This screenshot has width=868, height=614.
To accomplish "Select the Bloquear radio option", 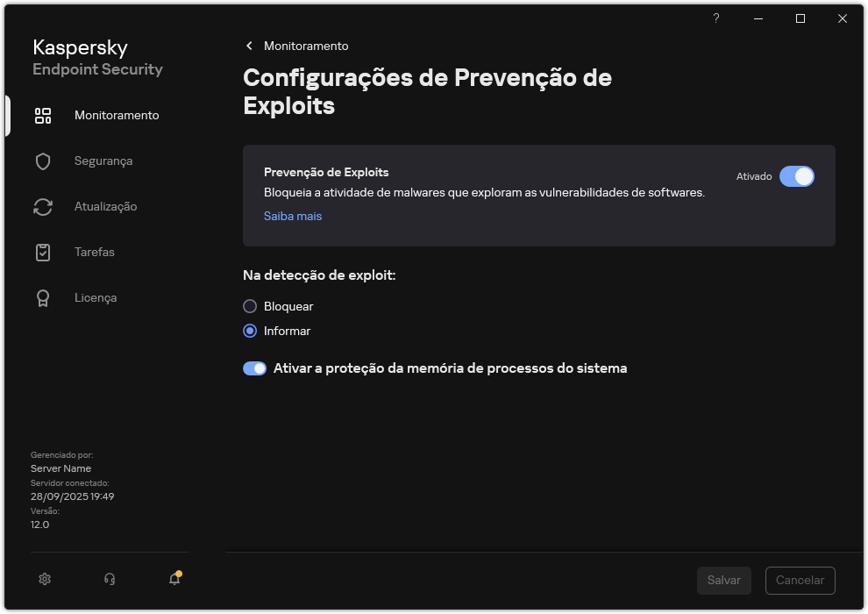I will coord(249,306).
